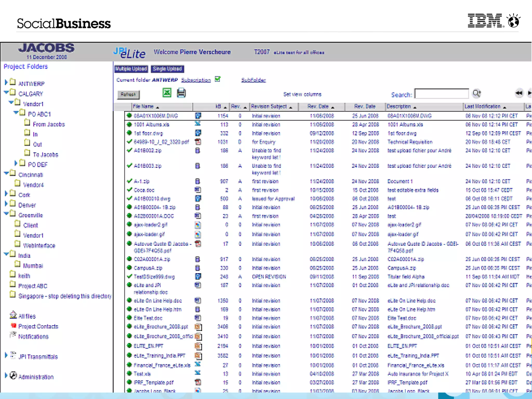Click green checkmark for A-1.zip
Viewport: 532px width, 399px height.
pos(129,181)
